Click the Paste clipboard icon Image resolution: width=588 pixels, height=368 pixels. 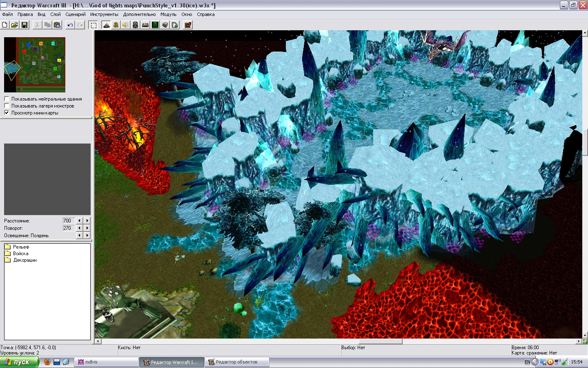tap(57, 25)
